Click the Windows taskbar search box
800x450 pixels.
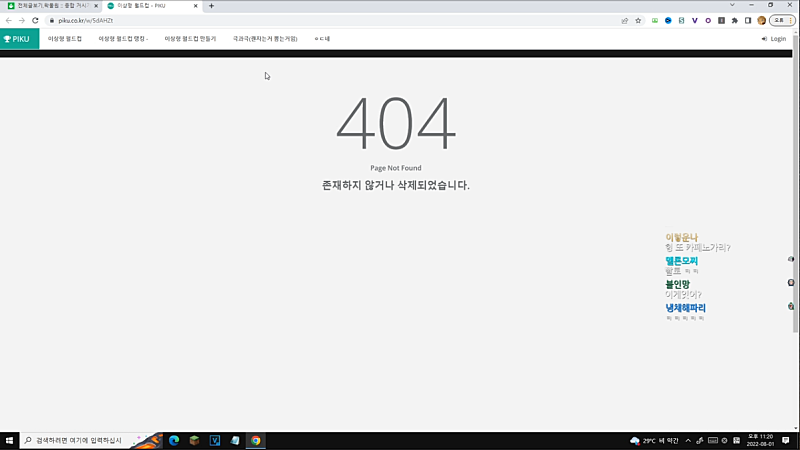(x=92, y=440)
